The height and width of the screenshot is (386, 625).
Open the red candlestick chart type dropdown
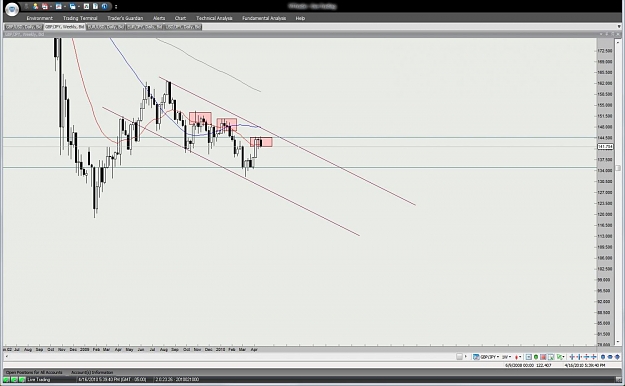(518, 357)
